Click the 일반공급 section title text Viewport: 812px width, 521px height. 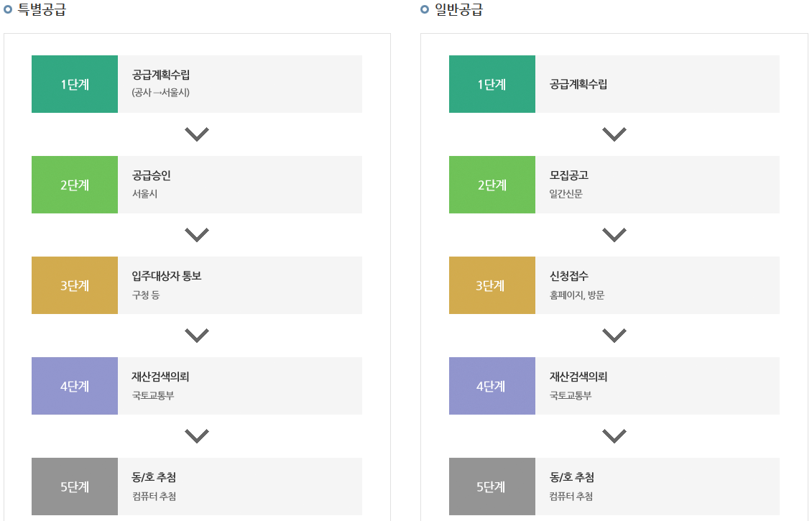(459, 9)
